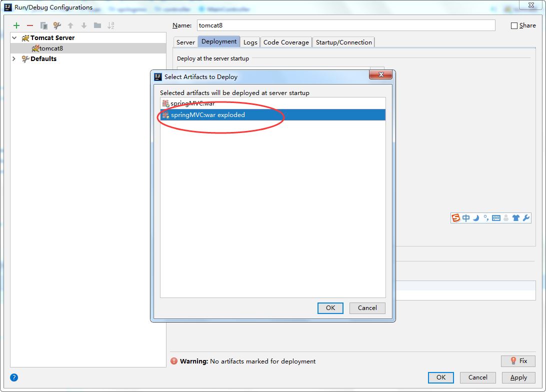Image resolution: width=546 pixels, height=392 pixels.
Task: Copy configuration toolbar icon
Action: 43,25
